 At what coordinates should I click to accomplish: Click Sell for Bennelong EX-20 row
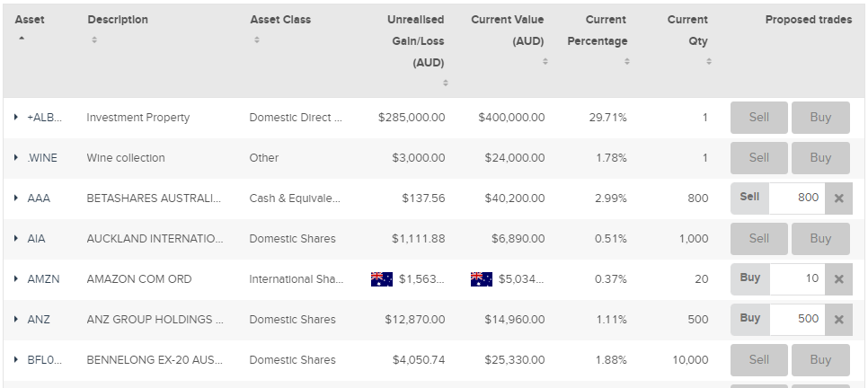758,360
